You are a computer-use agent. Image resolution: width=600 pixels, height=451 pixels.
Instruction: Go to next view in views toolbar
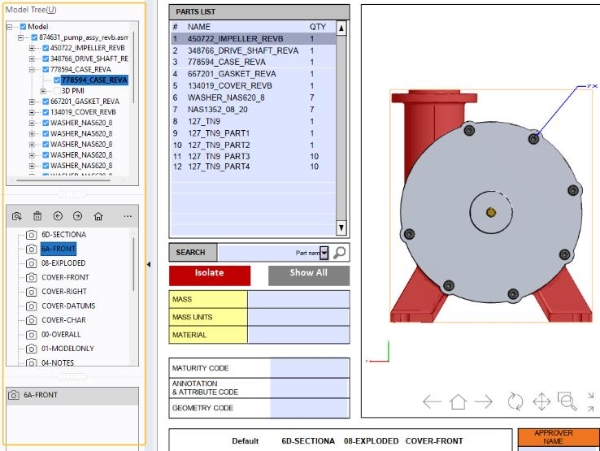click(78, 215)
